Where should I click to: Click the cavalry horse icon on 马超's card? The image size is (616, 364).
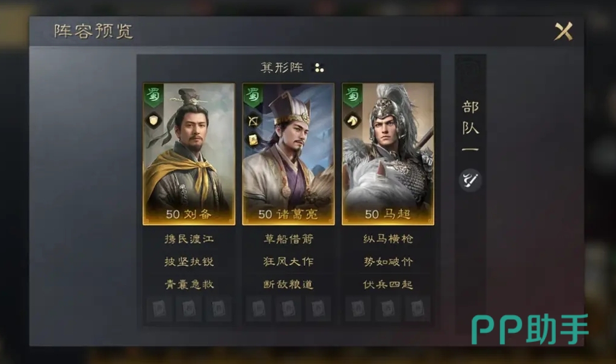[x=353, y=120]
